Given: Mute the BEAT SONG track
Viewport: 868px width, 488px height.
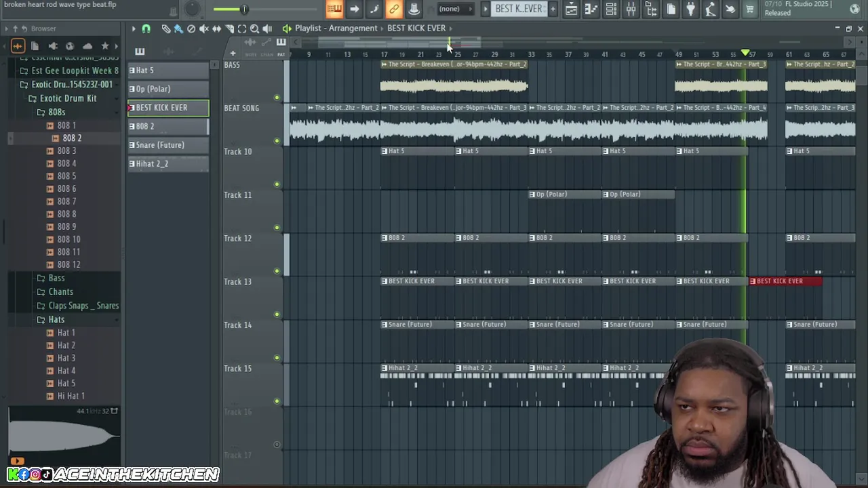Looking at the screenshot, I should click(x=277, y=141).
